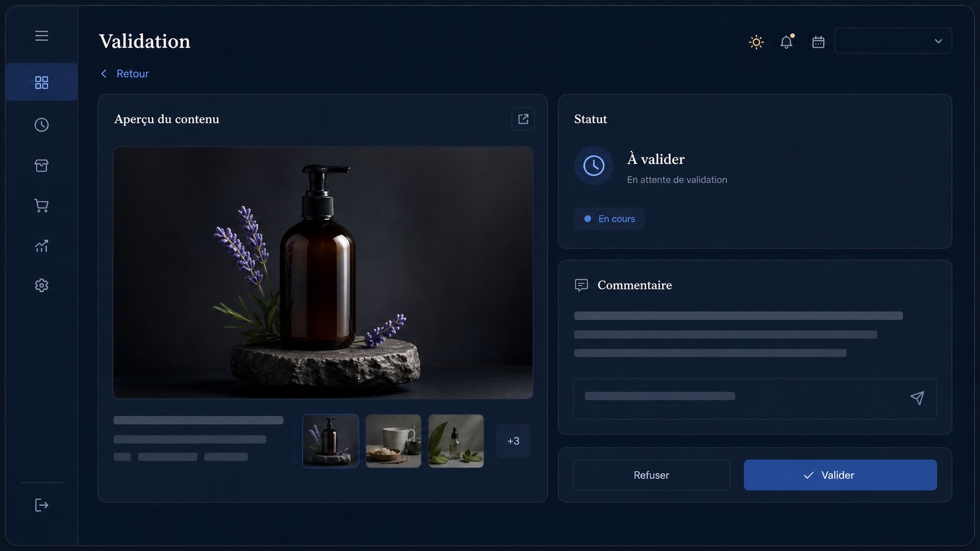Screen dimensions: 980x551
Task: Open the hamburger menu
Action: (42, 36)
